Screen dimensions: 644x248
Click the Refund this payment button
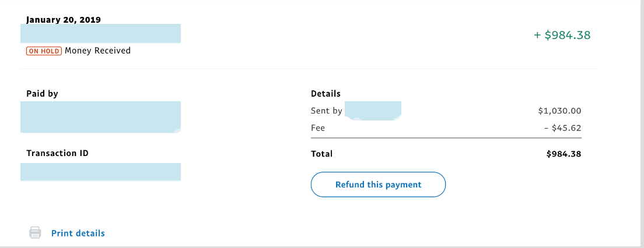[x=378, y=185]
